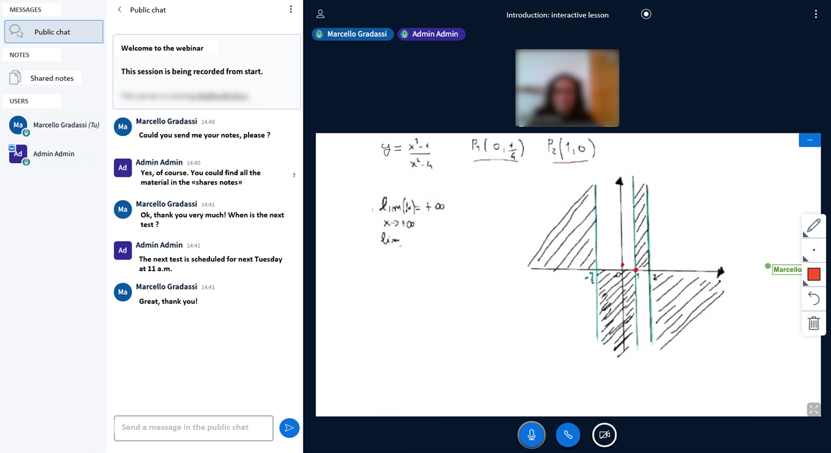
Task: Undo the last whiteboard annotation
Action: coord(814,298)
